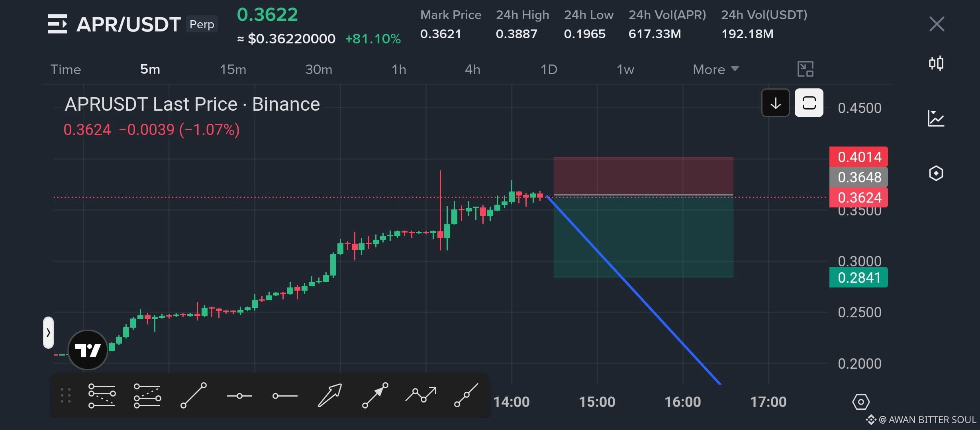
Task: Click the 24h Vol(APR) 617.33M value
Action: tap(655, 34)
